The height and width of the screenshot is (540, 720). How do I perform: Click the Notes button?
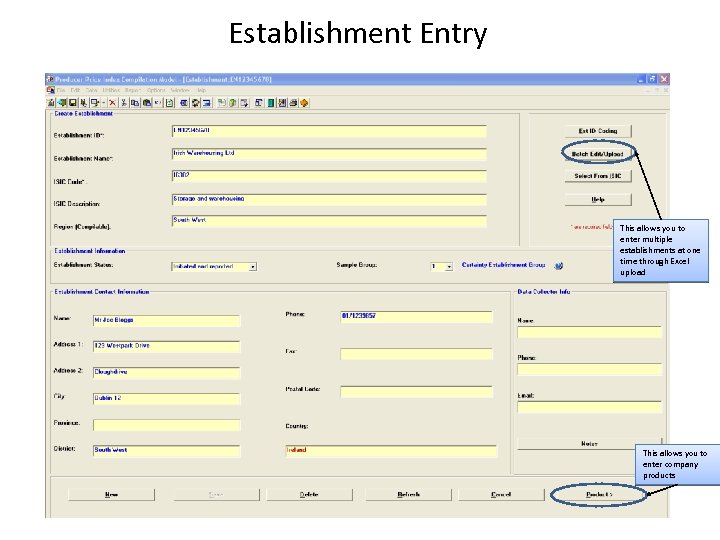click(589, 444)
